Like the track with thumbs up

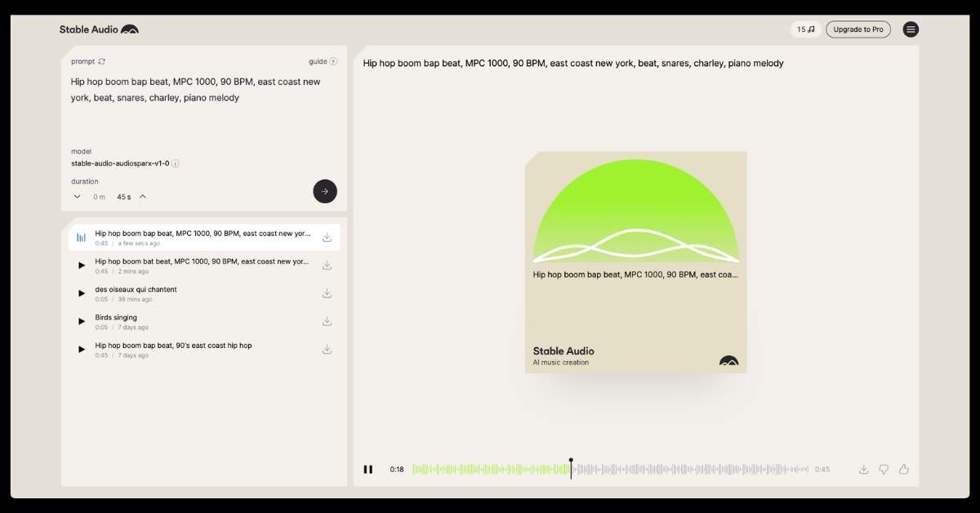coord(904,469)
